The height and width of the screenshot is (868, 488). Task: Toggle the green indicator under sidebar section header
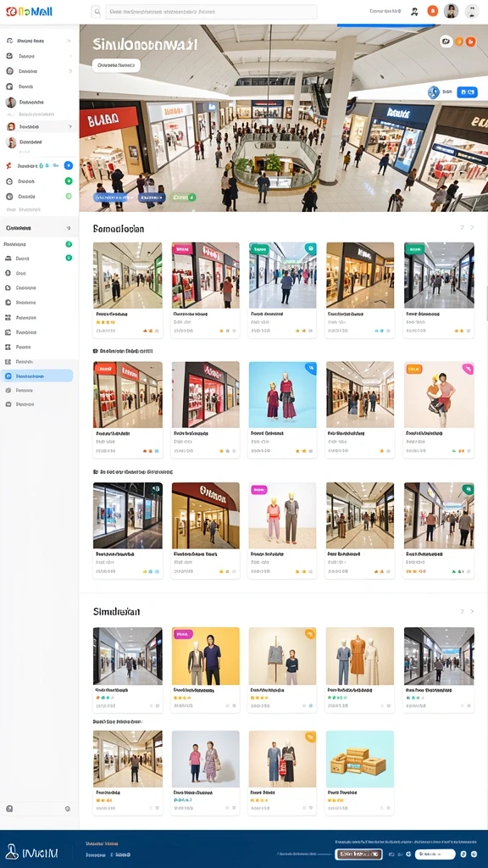coord(69,244)
